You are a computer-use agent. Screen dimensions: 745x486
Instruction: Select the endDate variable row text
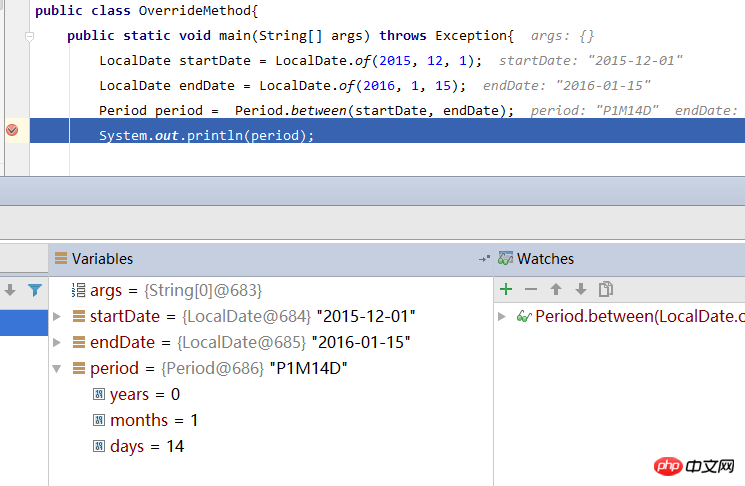250,343
